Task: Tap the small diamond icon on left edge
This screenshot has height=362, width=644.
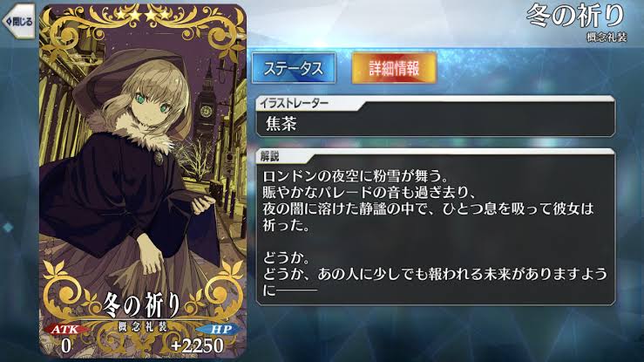Action: tap(7, 227)
